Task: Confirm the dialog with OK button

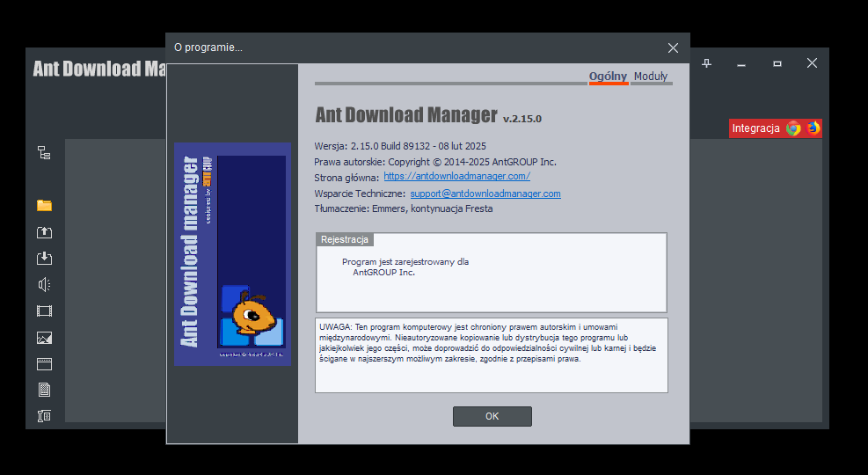Action: click(492, 416)
